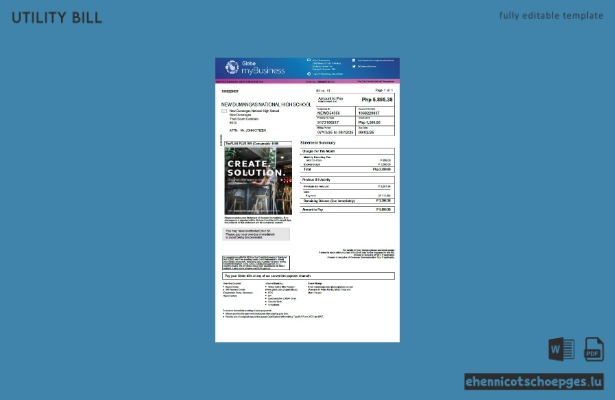615x400 pixels.
Task: Click the 'CREATE SOLUTION.' promotional image
Action: point(258,181)
